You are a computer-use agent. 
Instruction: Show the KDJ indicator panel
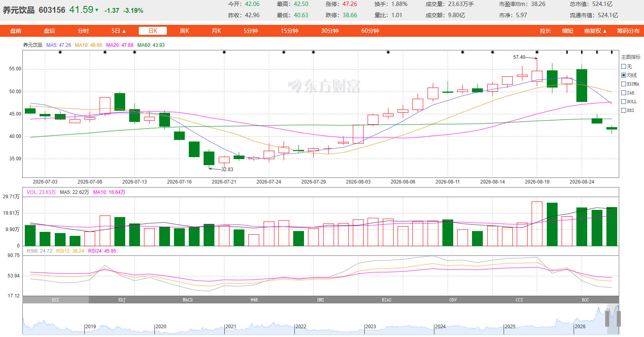coord(122,300)
